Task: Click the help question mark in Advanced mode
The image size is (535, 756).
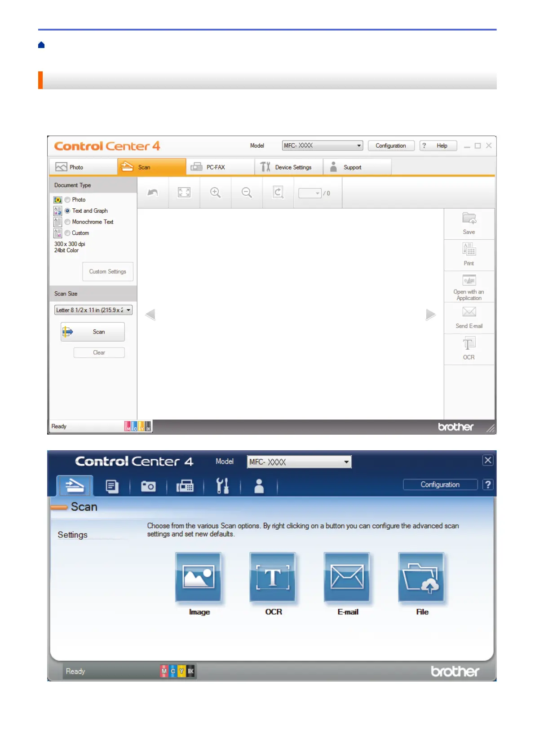Action: pyautogui.click(x=488, y=484)
